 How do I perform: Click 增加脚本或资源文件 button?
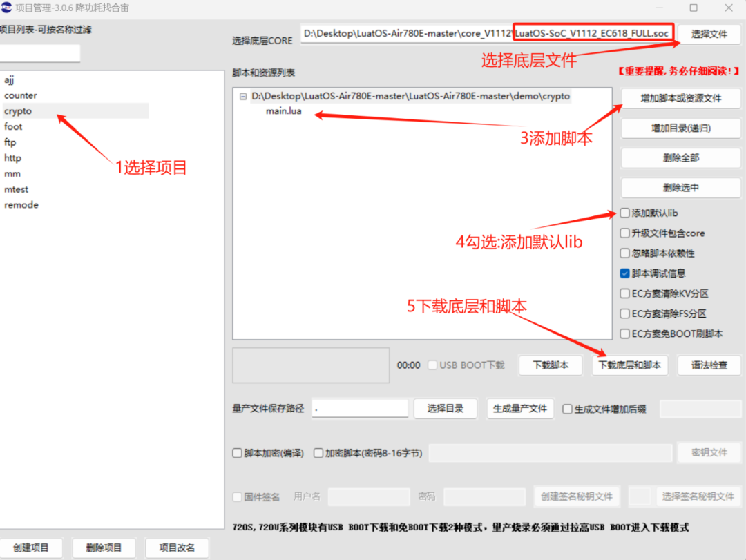tap(680, 98)
